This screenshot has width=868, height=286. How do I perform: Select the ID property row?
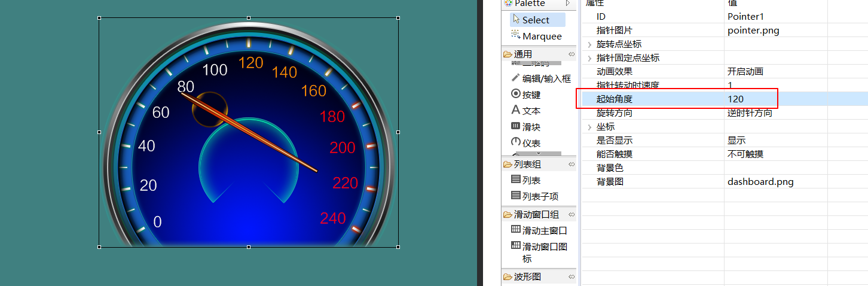point(725,16)
